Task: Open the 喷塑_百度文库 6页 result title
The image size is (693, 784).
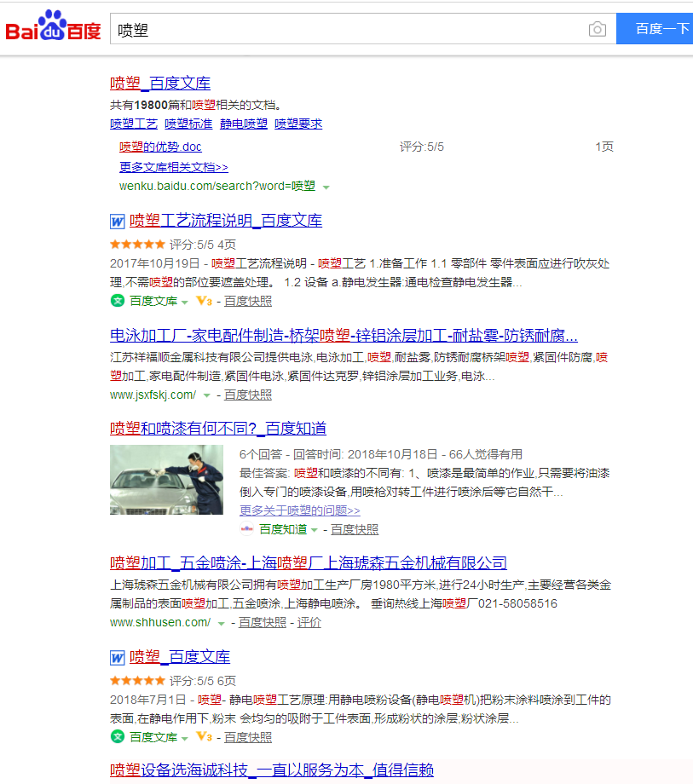Action: point(180,656)
